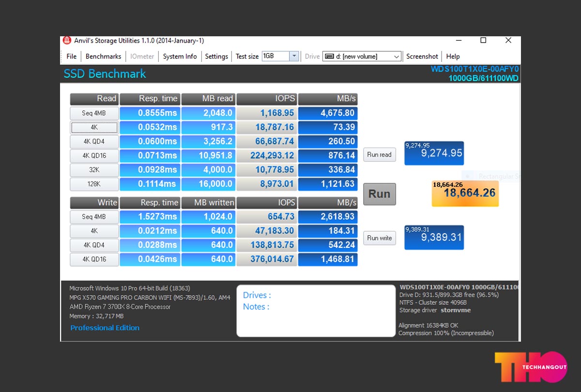Image resolution: width=581 pixels, height=392 pixels.
Task: Click the drive icon in Drive selector
Action: [x=329, y=57]
